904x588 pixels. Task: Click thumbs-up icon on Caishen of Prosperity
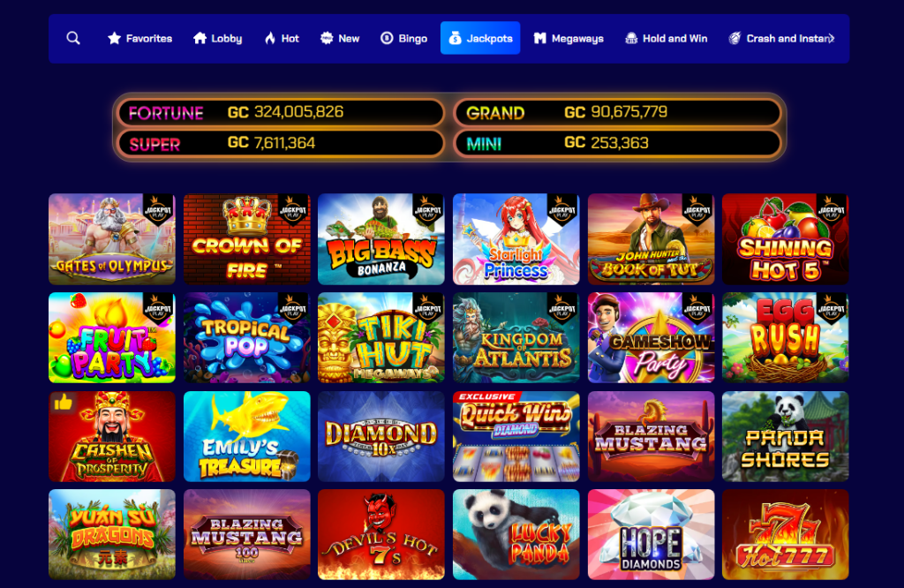tap(63, 403)
